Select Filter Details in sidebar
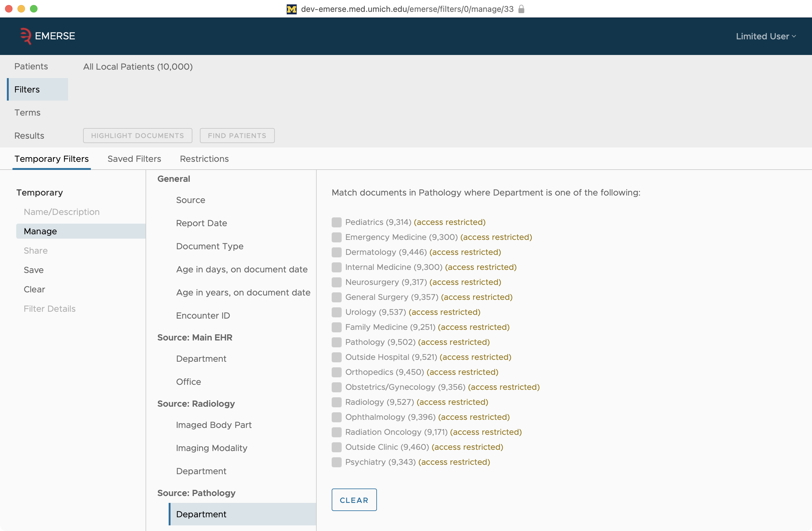Screen dimensions: 812x531 point(49,309)
